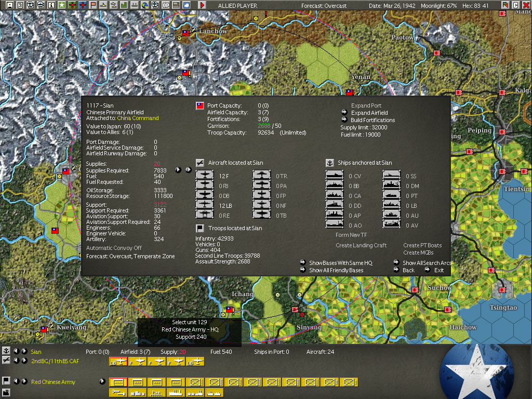Click the aircraft icon beside 2ndBG/11thBS CAF
The image size is (532, 399).
point(6,361)
